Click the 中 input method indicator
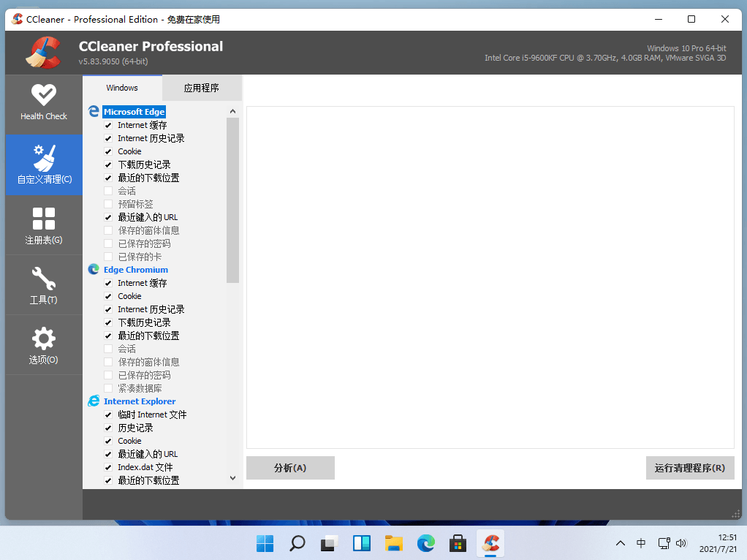The width and height of the screenshot is (747, 560). 641,543
